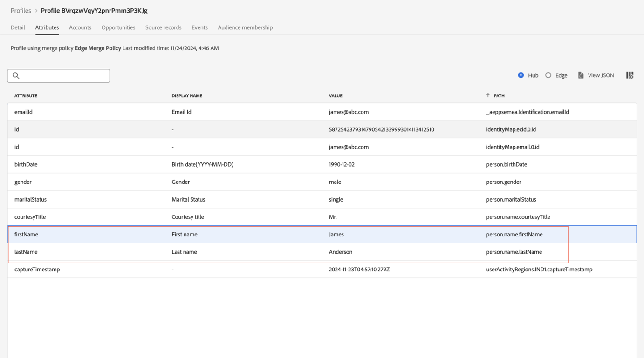Image resolution: width=644 pixels, height=358 pixels.
Task: Switch to the Events tab
Action: click(199, 27)
